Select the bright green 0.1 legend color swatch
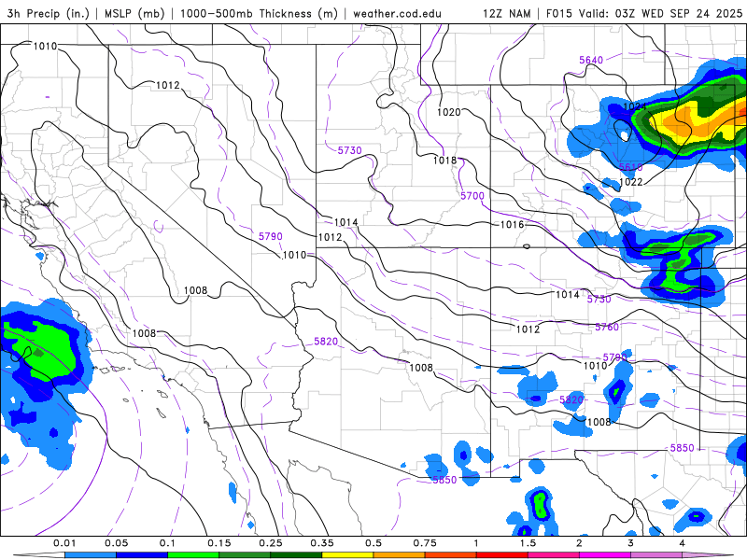This screenshot has width=747, height=560. coord(193,555)
